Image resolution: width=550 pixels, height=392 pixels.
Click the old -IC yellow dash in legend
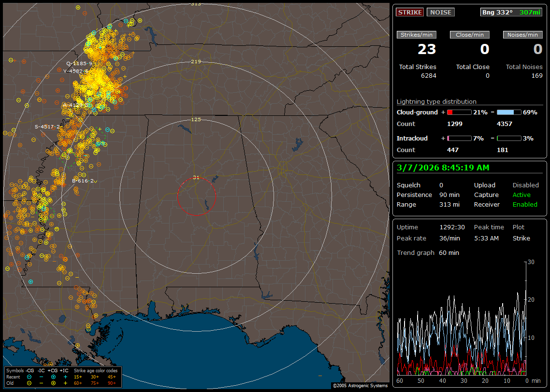tap(41, 383)
